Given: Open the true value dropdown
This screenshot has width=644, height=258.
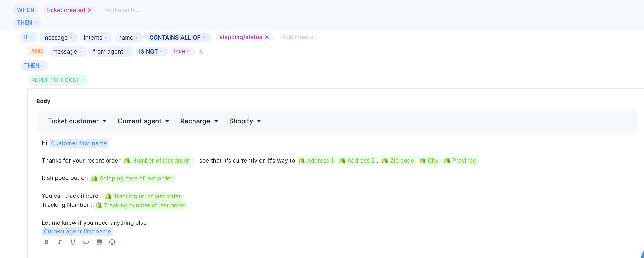Looking at the screenshot, I should (183, 51).
